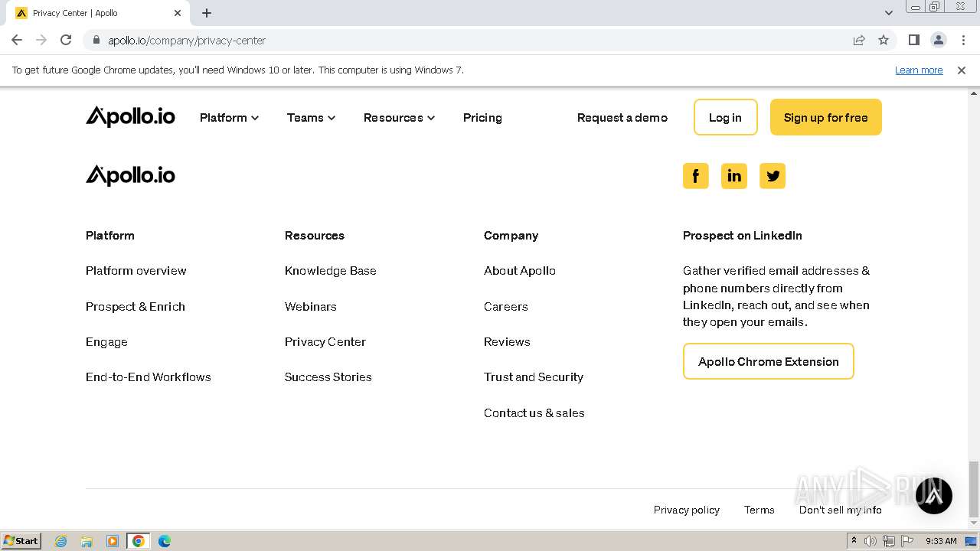This screenshot has height=551, width=980.
Task: Open the Chrome profile avatar
Action: click(x=938, y=40)
